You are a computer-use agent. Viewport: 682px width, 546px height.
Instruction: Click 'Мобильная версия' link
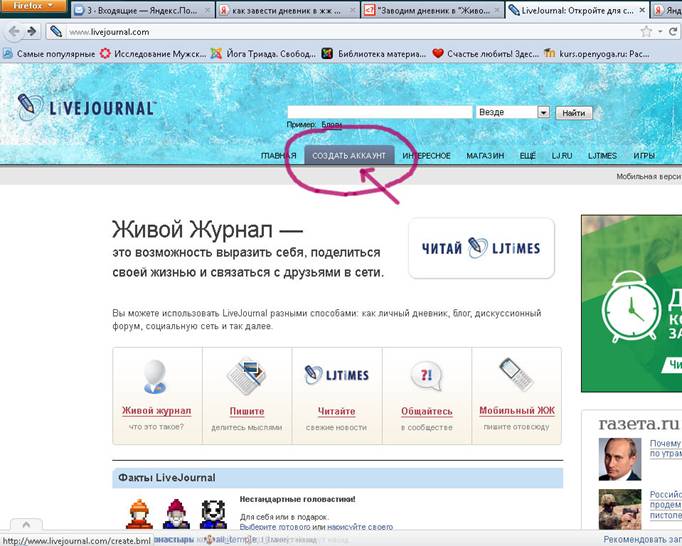coord(649,177)
